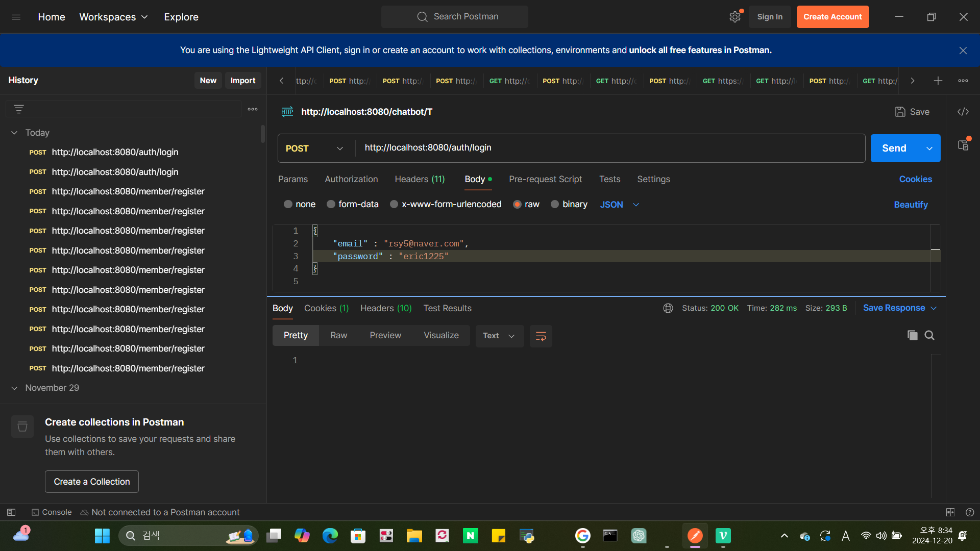Switch to the Authorization tab
This screenshot has height=551, width=980.
coord(351,179)
